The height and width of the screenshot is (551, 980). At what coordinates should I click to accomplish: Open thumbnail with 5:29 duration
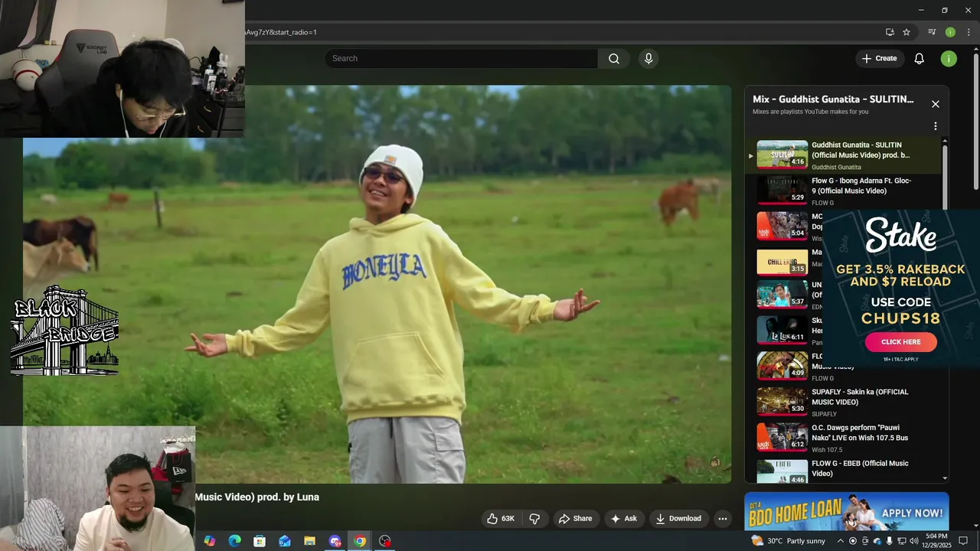point(782,190)
